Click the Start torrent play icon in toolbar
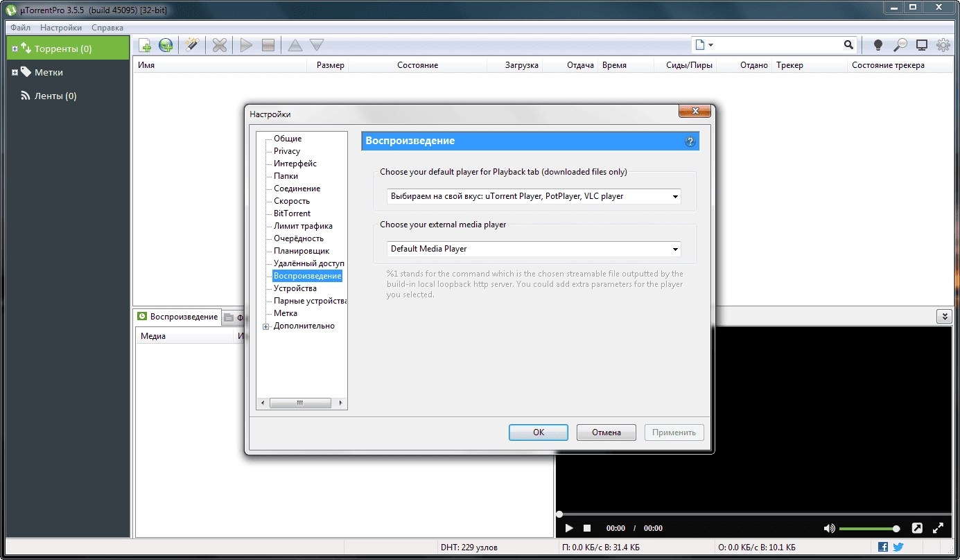 (246, 45)
